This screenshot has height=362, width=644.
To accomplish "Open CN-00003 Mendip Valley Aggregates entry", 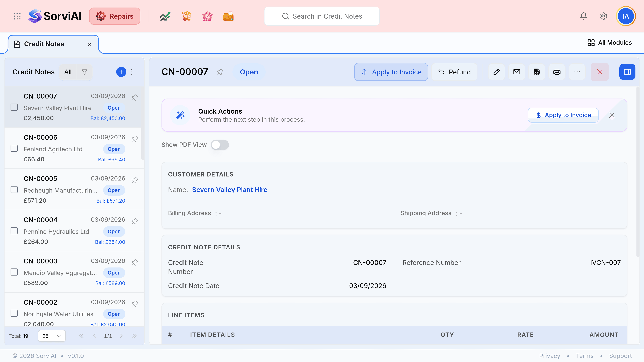I will (74, 272).
